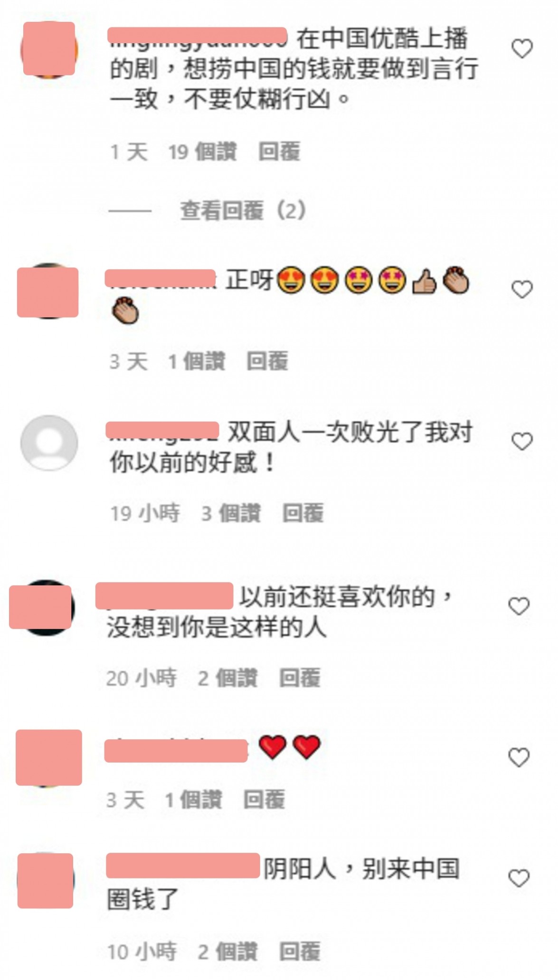Open avatar beside the 正呀 comment
Viewport: 558px width, 980px height.
[47, 292]
